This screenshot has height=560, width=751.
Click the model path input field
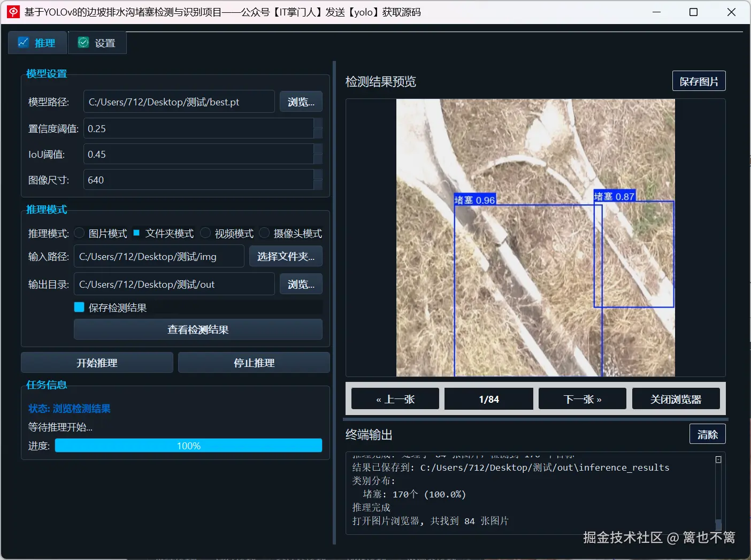[179, 101]
